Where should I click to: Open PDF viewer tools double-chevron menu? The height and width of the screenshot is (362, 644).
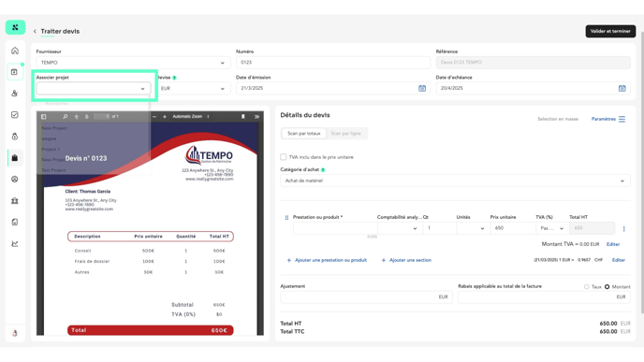click(x=256, y=117)
